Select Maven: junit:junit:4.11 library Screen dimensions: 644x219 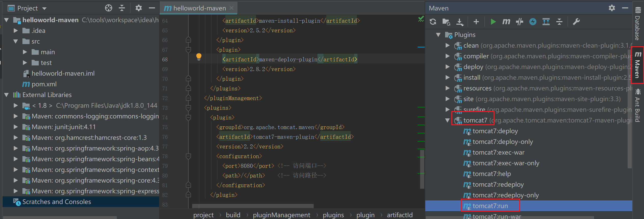tap(64, 127)
